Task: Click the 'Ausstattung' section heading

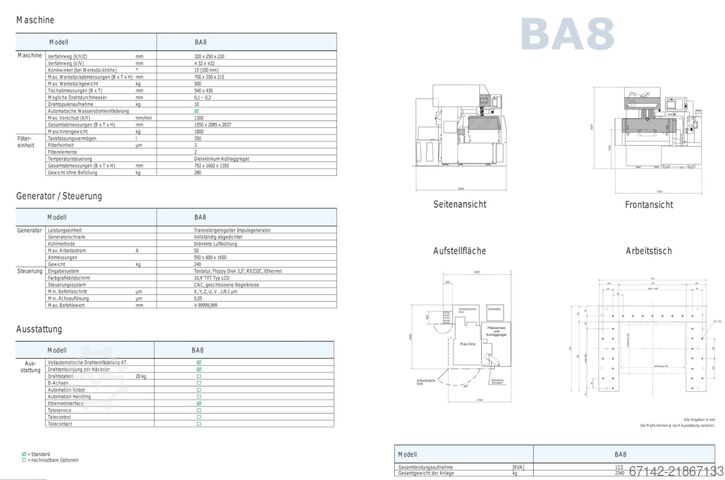Action: [39, 329]
